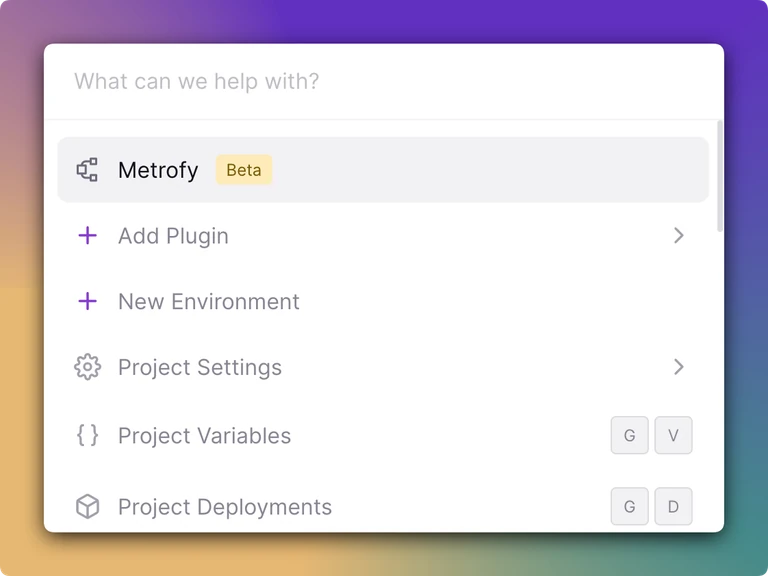Expand the Project Settings chevron arrow

pyautogui.click(x=678, y=367)
